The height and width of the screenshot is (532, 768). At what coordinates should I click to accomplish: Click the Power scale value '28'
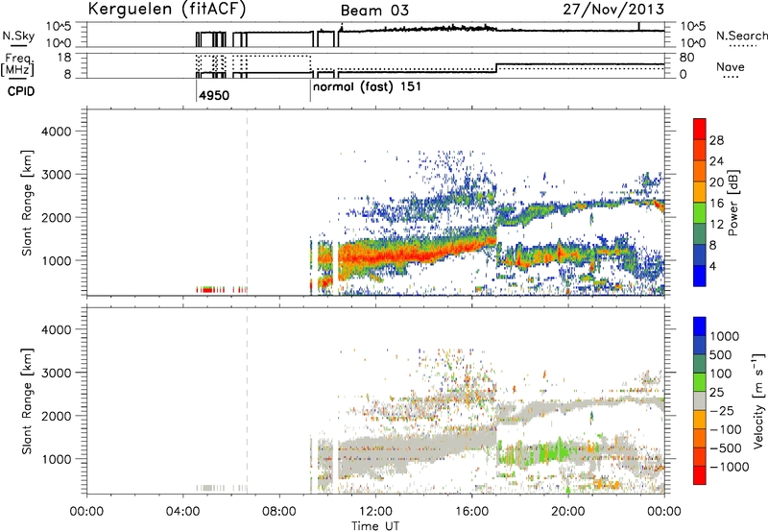point(716,140)
